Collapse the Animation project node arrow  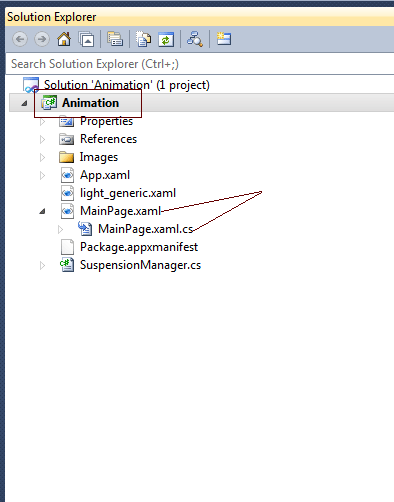pyautogui.click(x=24, y=103)
